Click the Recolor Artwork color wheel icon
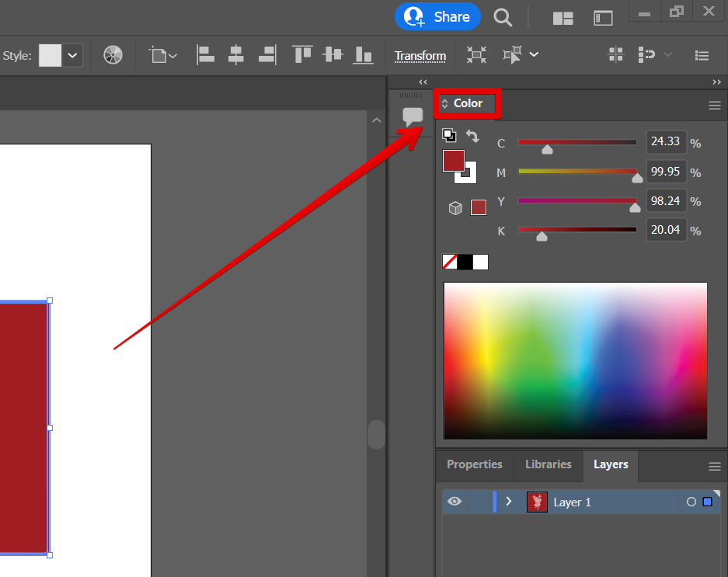 (113, 55)
